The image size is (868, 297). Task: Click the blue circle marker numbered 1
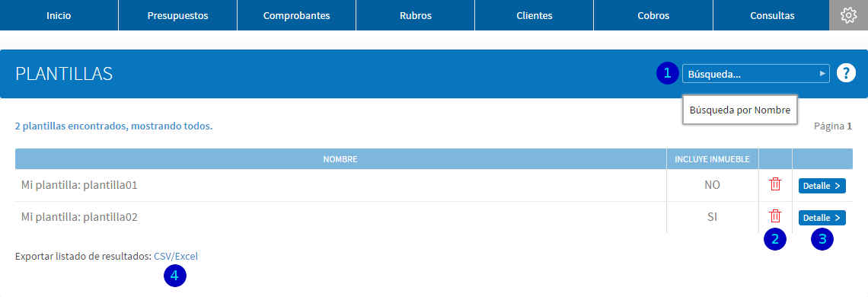pos(668,72)
